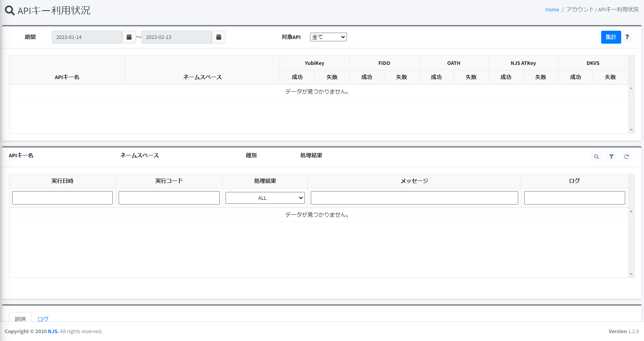The image size is (644, 341).
Task: Click the ログ column header
Action: [574, 181]
